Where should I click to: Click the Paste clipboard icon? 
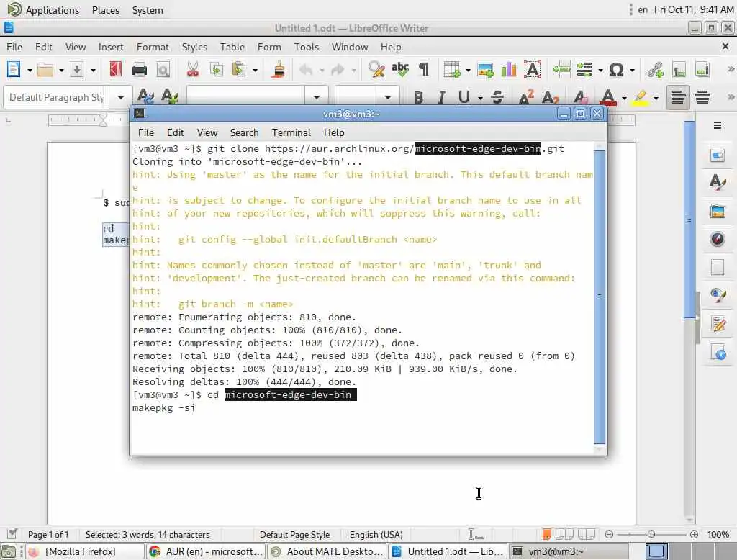pyautogui.click(x=239, y=70)
